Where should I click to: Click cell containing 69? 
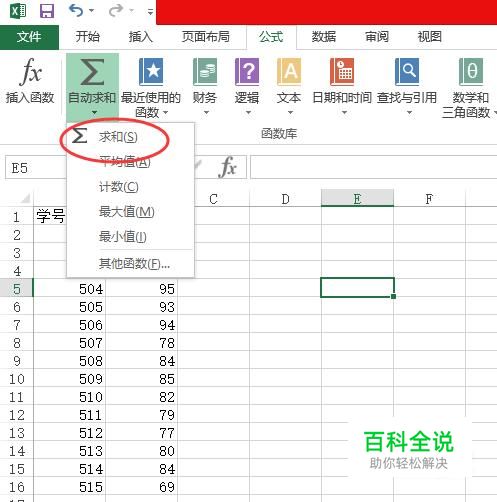pyautogui.click(x=141, y=487)
